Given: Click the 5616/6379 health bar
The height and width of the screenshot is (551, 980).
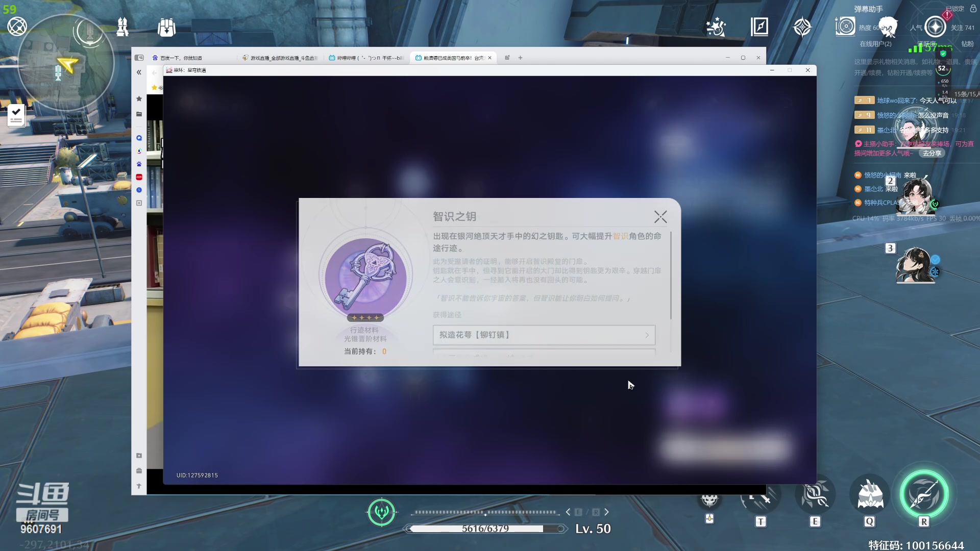Looking at the screenshot, I should point(485,529).
